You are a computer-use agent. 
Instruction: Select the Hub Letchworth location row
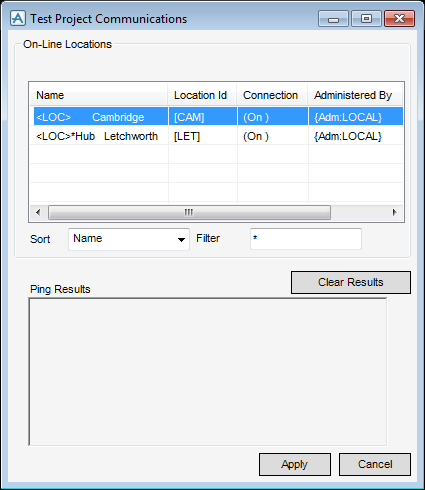(x=218, y=136)
